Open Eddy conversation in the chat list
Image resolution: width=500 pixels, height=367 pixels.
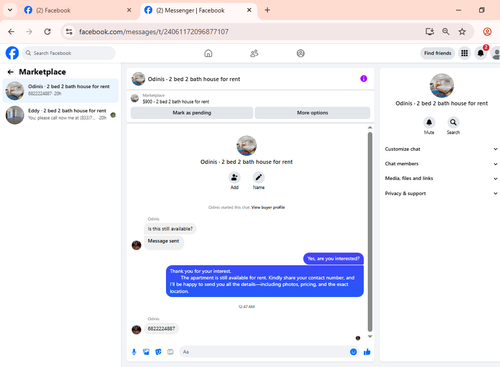(x=61, y=115)
